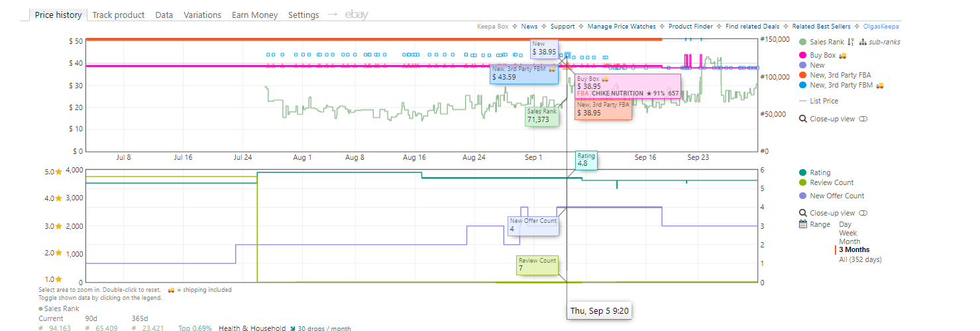Click the Top 0.69% rank text
Viewport: 980px width, 331px height.
pos(196,328)
